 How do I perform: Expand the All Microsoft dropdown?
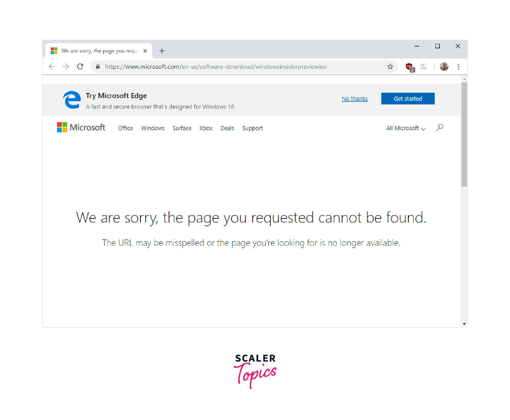click(x=406, y=128)
